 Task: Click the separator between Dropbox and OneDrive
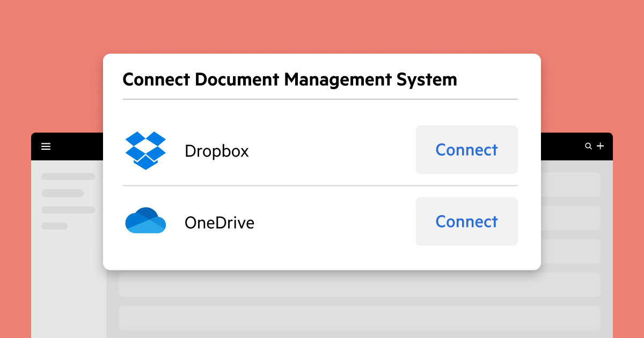320,186
